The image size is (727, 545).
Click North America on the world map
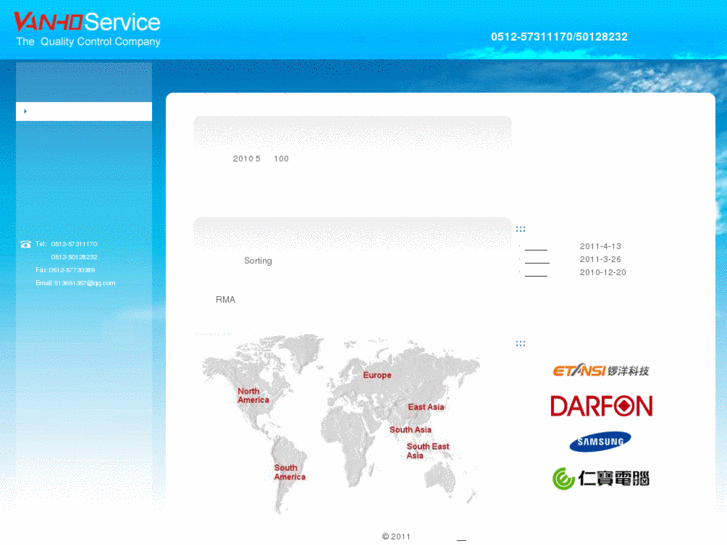pos(253,396)
